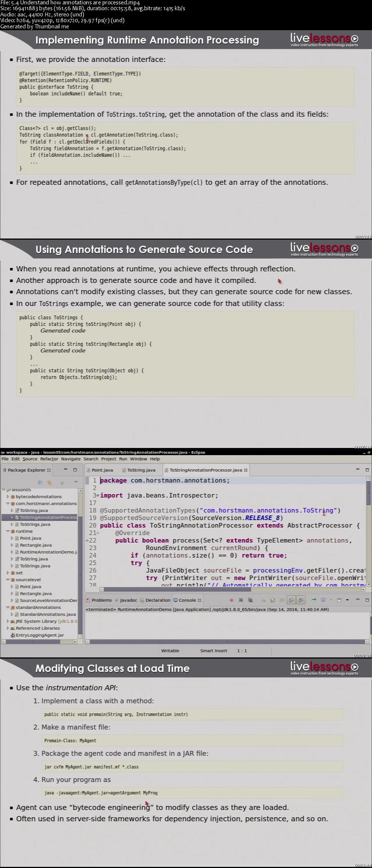372x868 pixels.
Task: Close the Package Explorer tab with its X
Action: coord(49,470)
